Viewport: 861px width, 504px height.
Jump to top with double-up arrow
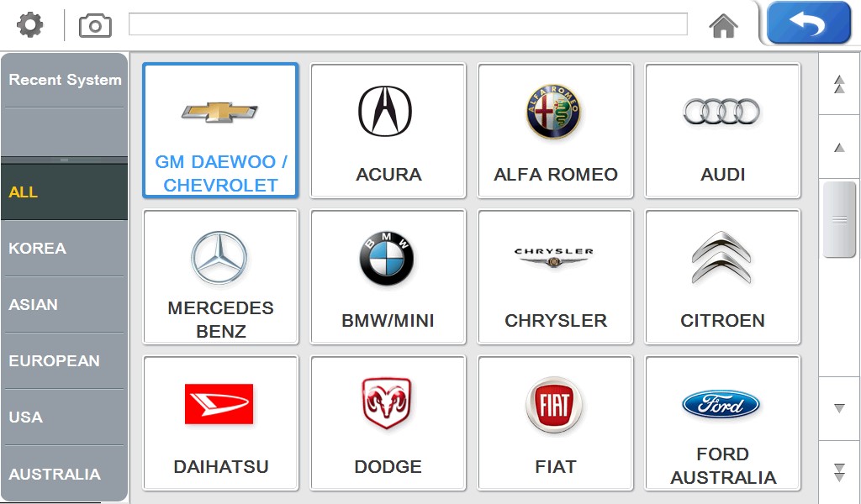(x=839, y=85)
